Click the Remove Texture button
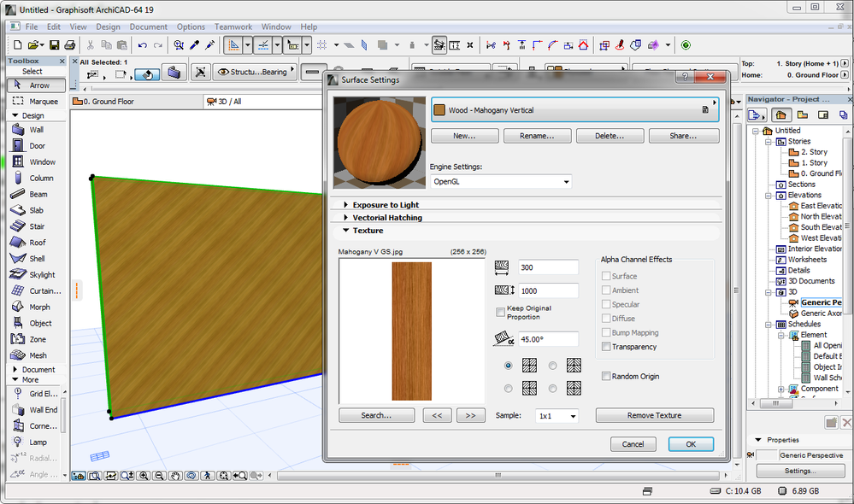Image resolution: width=854 pixels, height=504 pixels. click(x=655, y=416)
